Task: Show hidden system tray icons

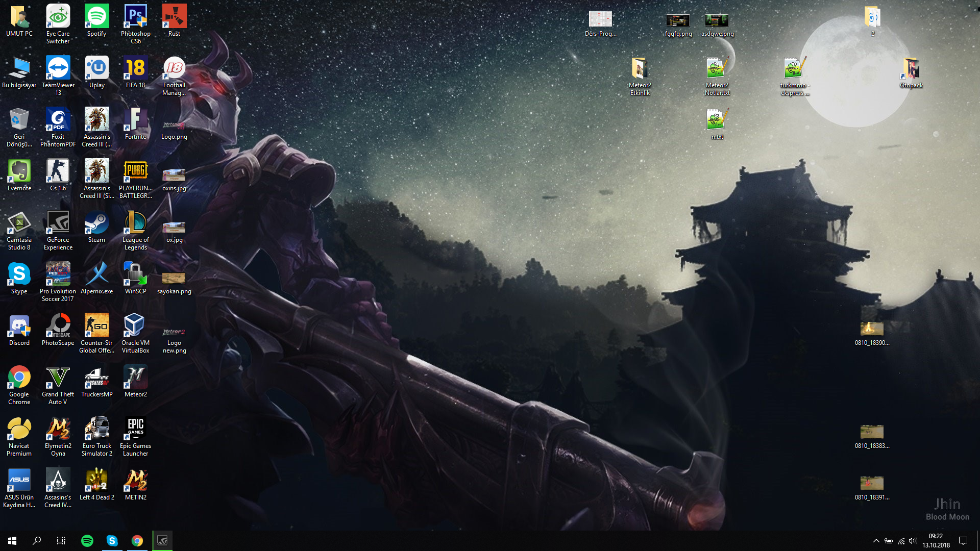Action: point(876,541)
